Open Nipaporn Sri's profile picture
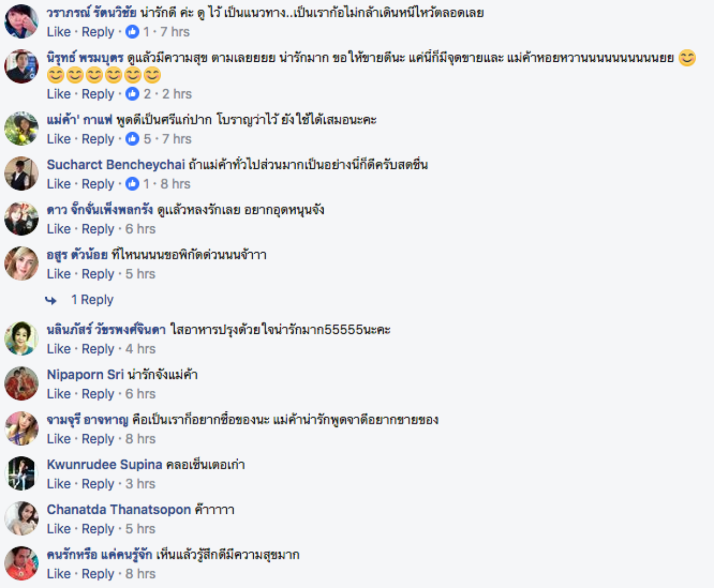The height and width of the screenshot is (588, 714). 21,383
